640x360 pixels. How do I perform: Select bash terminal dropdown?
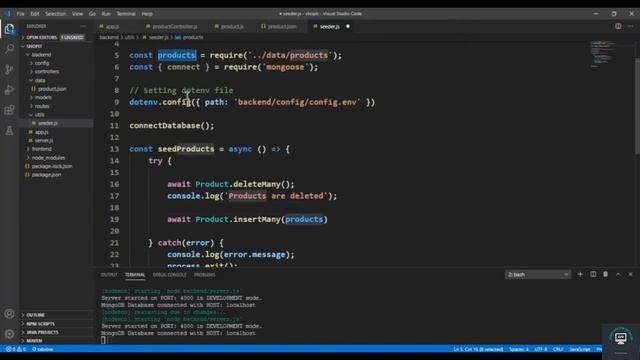[x=538, y=274]
